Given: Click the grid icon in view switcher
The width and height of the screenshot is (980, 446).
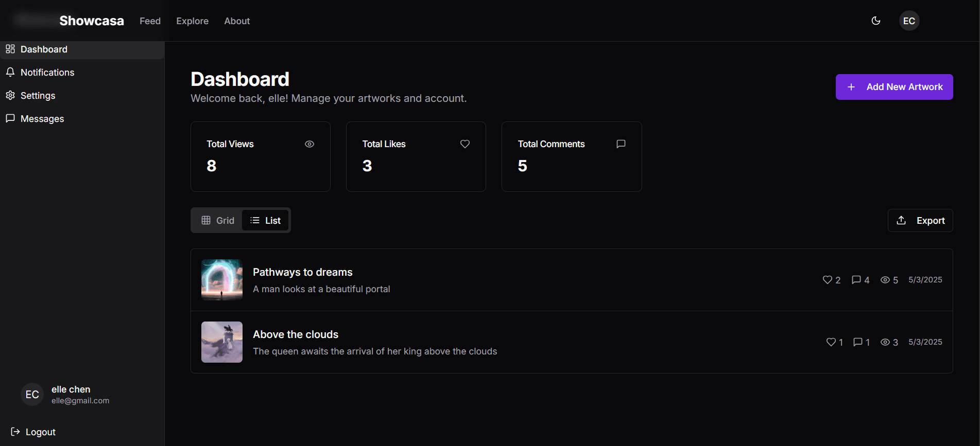Looking at the screenshot, I should 206,220.
